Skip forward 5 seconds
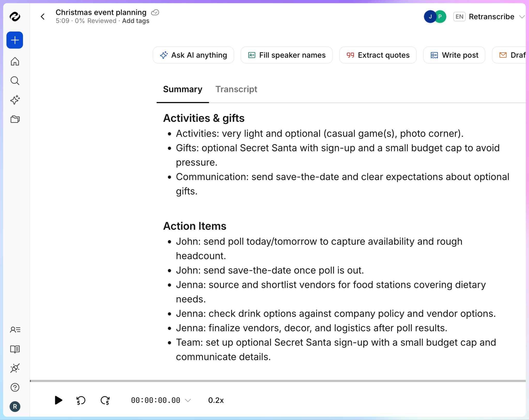Screen dimensions: 529x420 [x=105, y=400]
